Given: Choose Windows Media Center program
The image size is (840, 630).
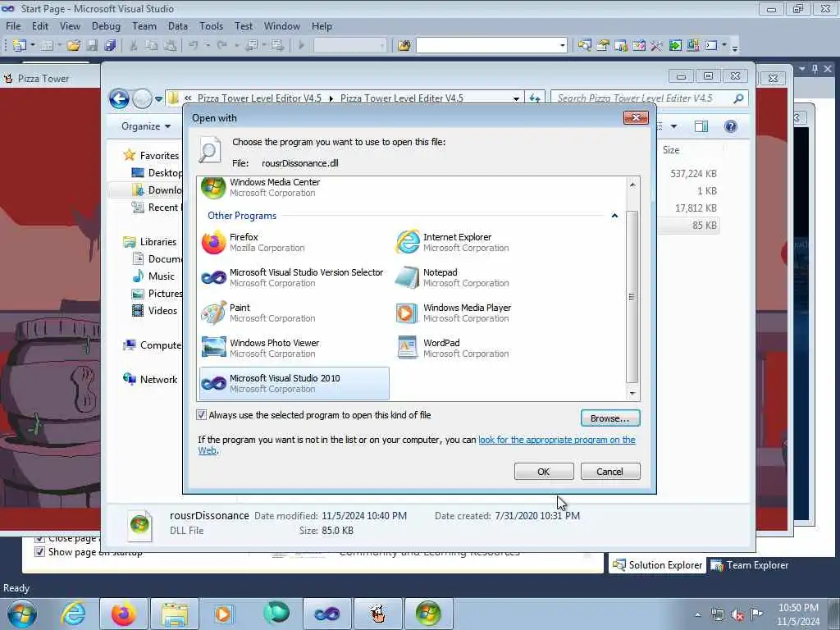Looking at the screenshot, I should 294,188.
